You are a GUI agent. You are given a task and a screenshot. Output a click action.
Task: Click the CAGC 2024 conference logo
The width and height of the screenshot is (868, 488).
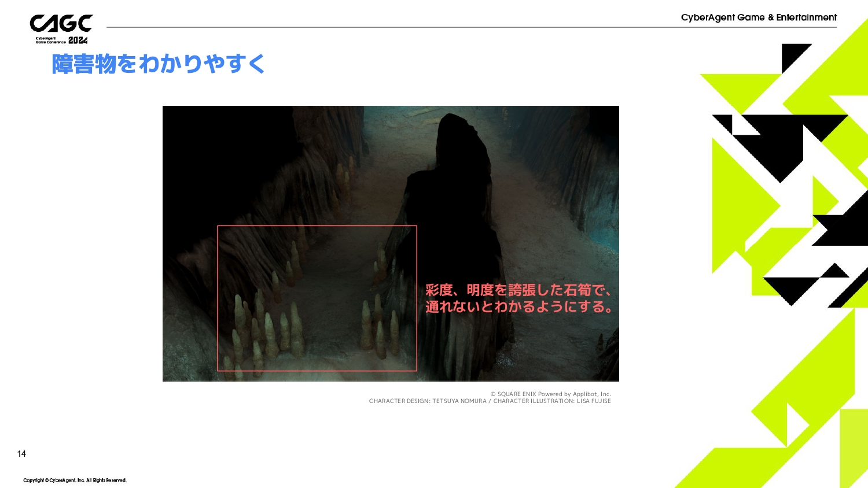pos(61,29)
